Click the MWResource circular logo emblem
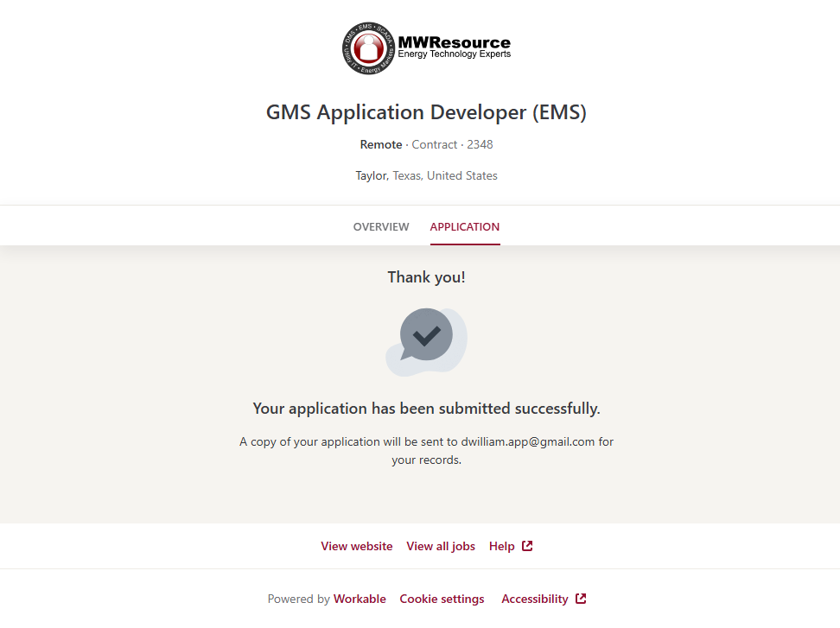The image size is (840, 628). tap(370, 48)
